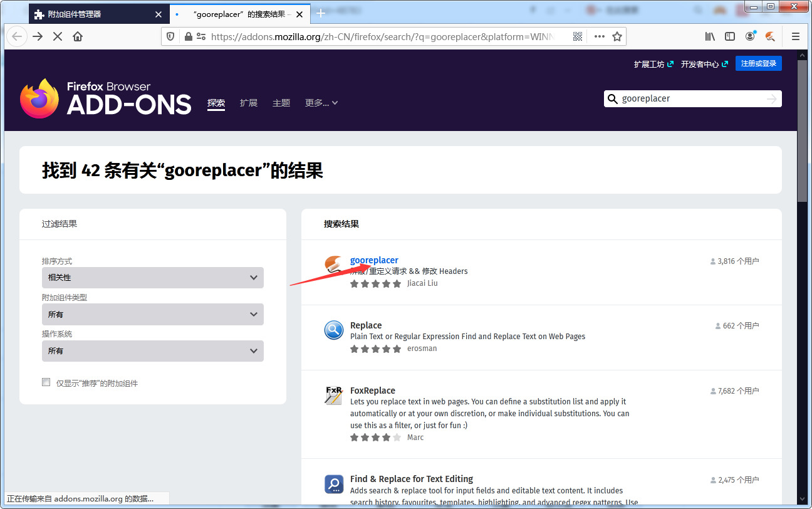
Task: Open the 主题 section
Action: tap(281, 103)
